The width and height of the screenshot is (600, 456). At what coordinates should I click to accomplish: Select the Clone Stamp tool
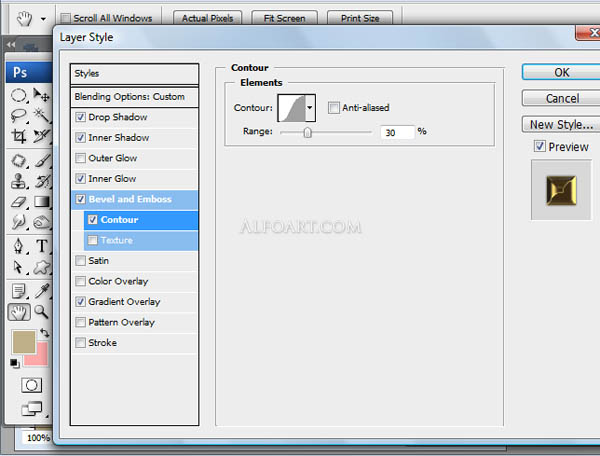(18, 181)
